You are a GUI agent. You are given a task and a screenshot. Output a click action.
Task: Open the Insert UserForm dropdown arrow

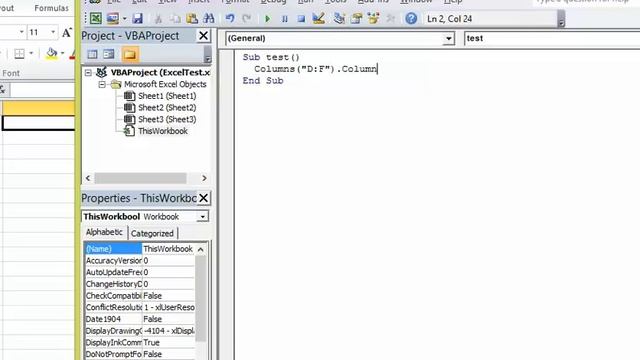(124, 19)
